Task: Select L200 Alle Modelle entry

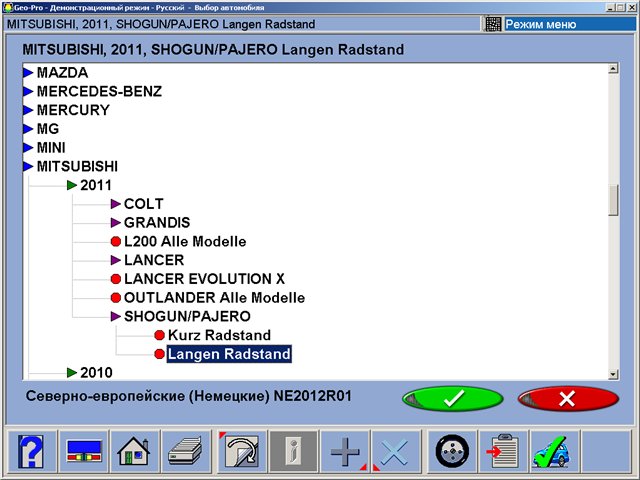Action: click(185, 242)
